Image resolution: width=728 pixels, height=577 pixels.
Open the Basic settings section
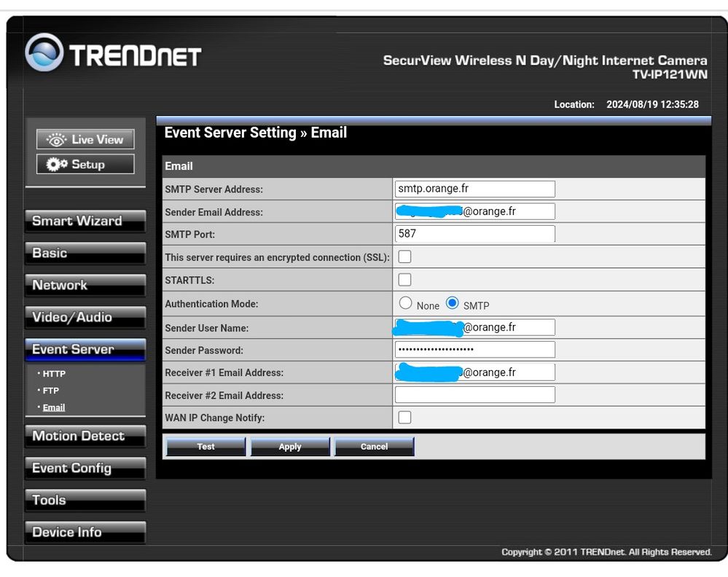click(85, 253)
